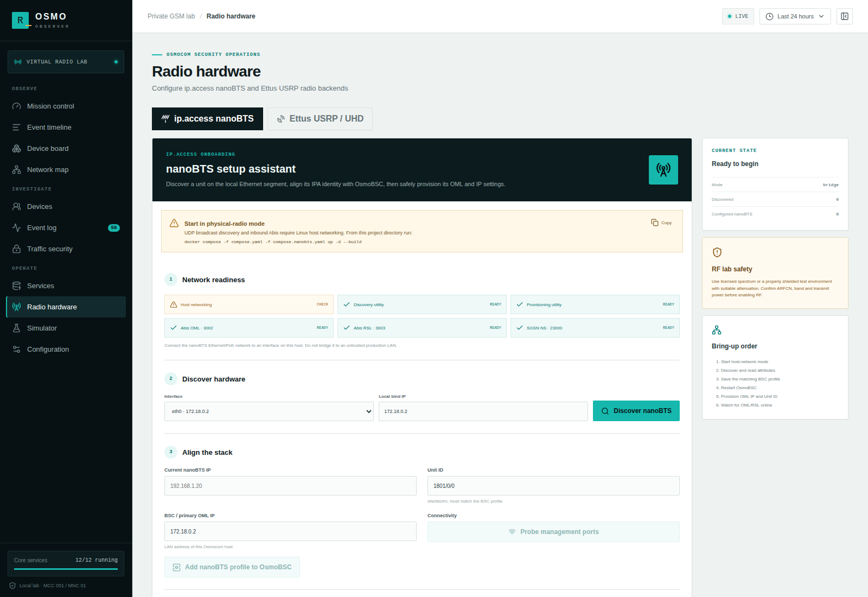Click the Event log pulse icon
The width and height of the screenshot is (868, 597).
16,228
